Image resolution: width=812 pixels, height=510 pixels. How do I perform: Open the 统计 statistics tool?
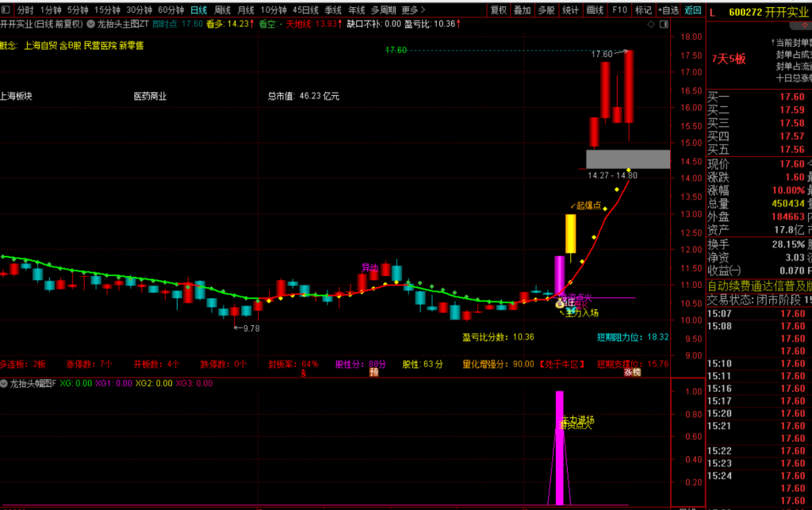(x=570, y=10)
